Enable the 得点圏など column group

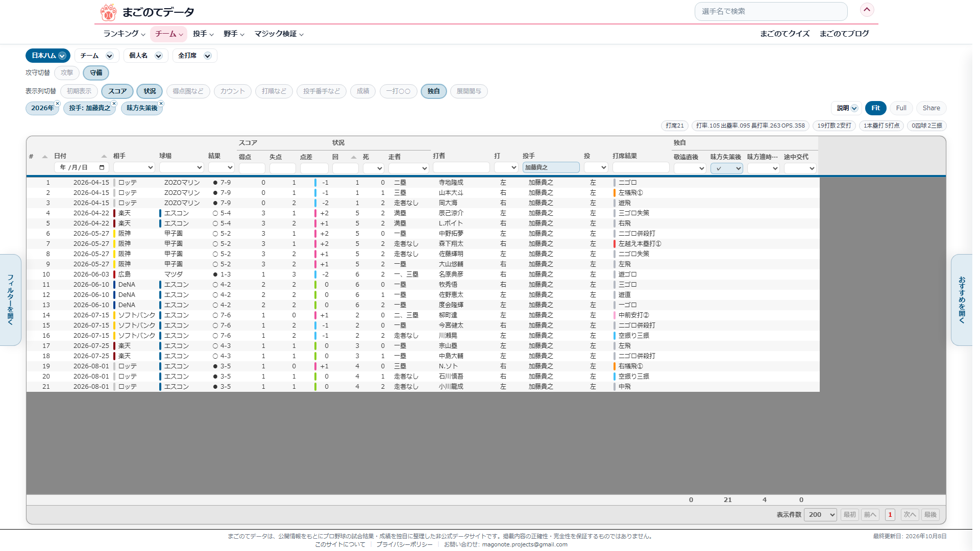(188, 91)
